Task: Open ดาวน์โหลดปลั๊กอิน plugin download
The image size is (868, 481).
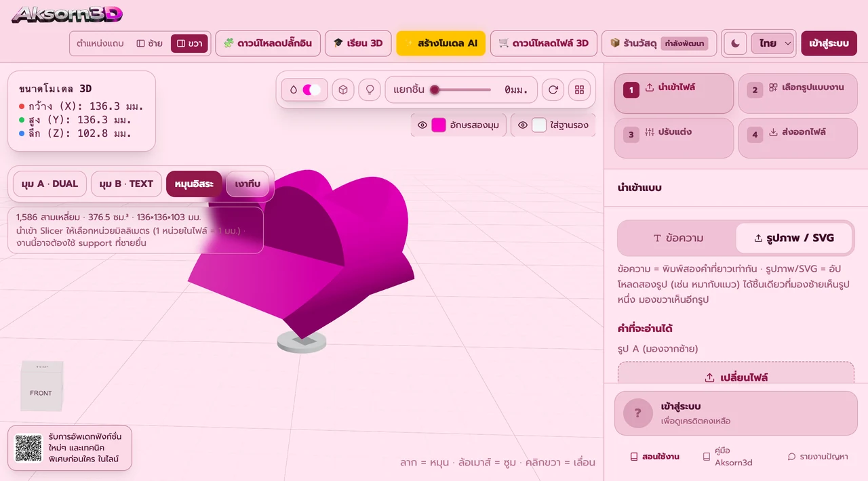Action: (x=268, y=43)
